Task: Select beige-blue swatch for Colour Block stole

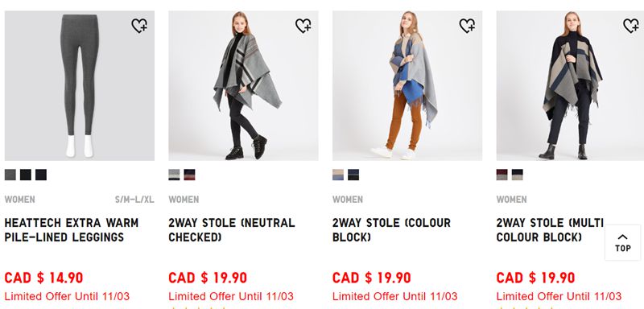Action: 338,175
